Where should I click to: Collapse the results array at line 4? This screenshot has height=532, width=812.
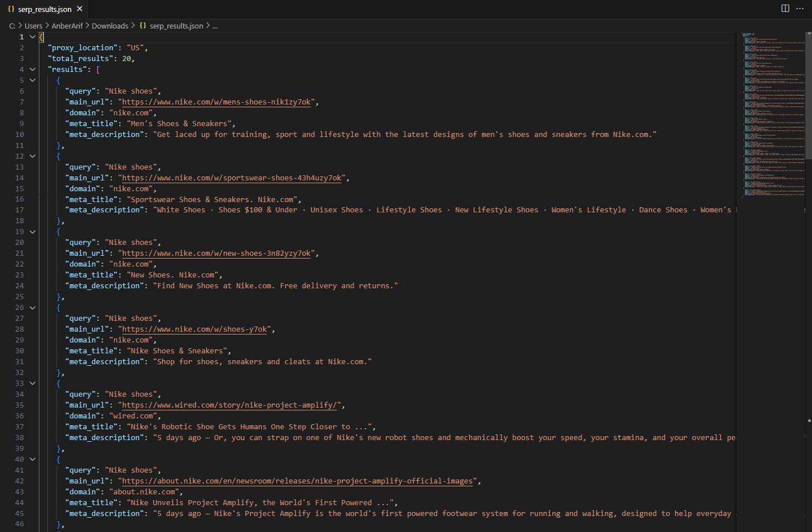pos(33,70)
